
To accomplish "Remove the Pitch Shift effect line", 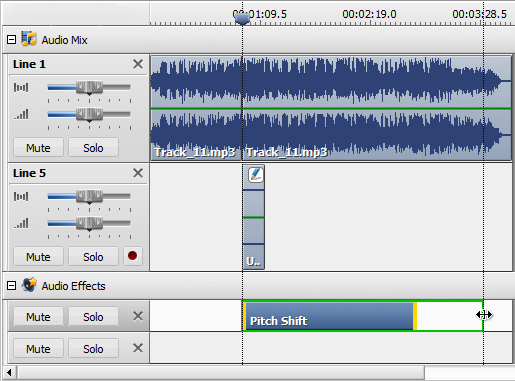I will click(138, 316).
